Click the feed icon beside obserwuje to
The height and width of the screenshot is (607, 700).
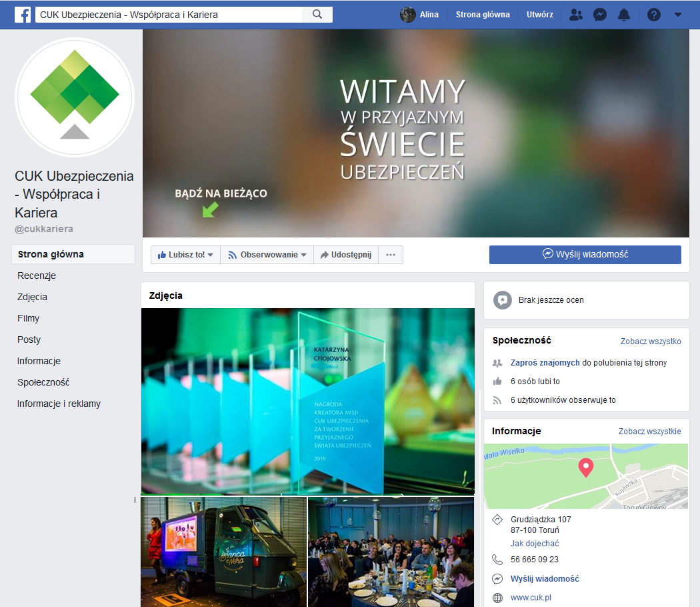coord(497,400)
